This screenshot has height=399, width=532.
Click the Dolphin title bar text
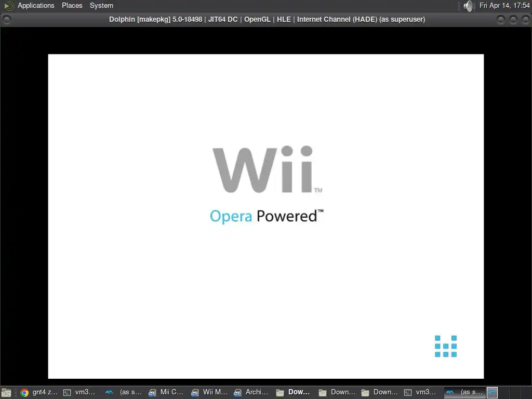pyautogui.click(x=267, y=19)
